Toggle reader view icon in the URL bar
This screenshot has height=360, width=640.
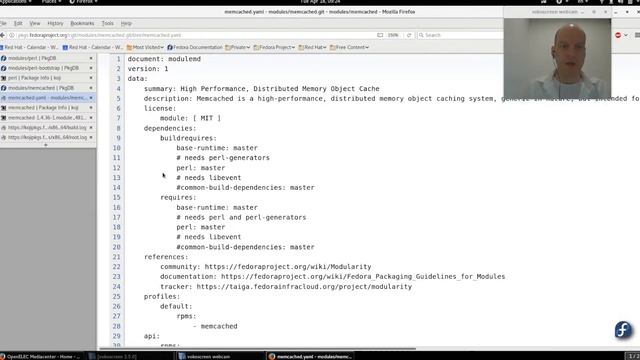(380, 35)
